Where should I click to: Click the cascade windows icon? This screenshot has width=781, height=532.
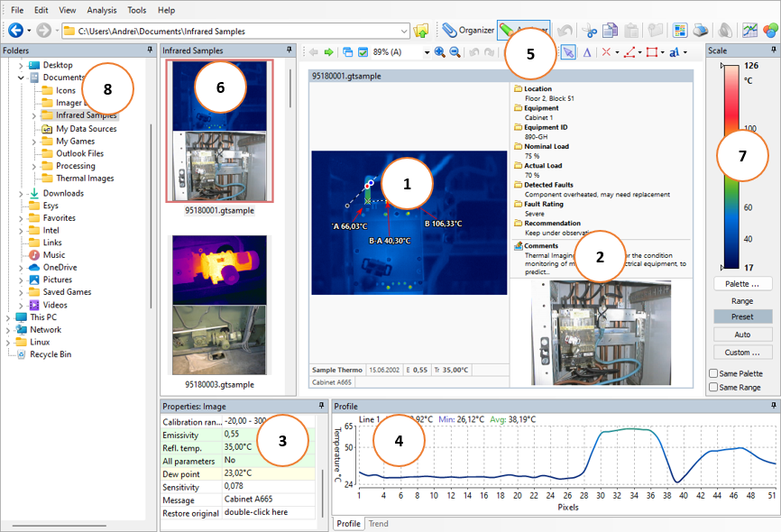tap(348, 51)
